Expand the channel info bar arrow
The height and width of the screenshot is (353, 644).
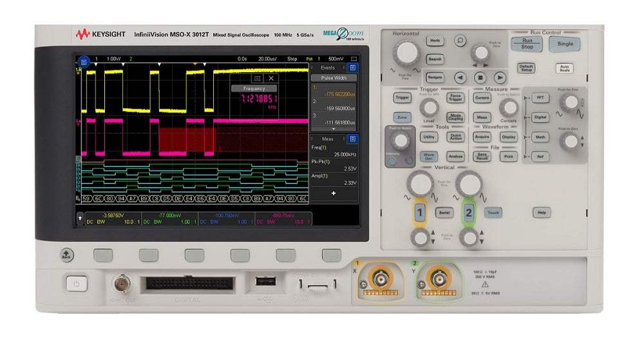[x=80, y=218]
